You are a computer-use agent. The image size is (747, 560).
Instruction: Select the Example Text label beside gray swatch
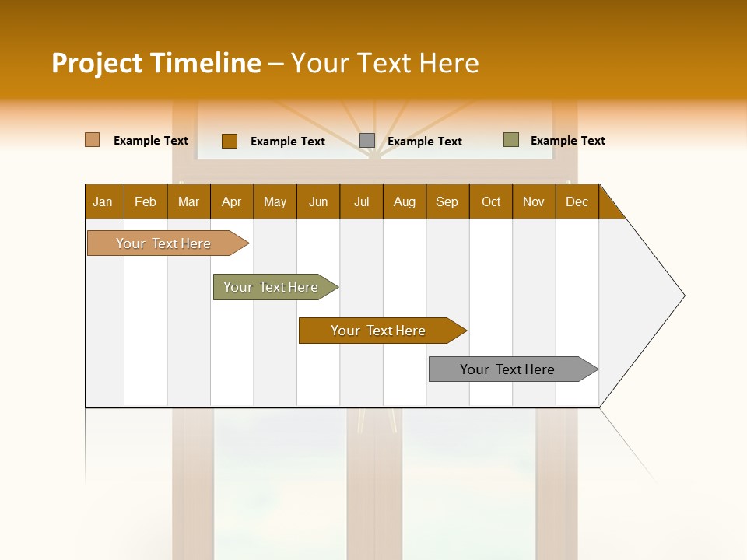(425, 142)
